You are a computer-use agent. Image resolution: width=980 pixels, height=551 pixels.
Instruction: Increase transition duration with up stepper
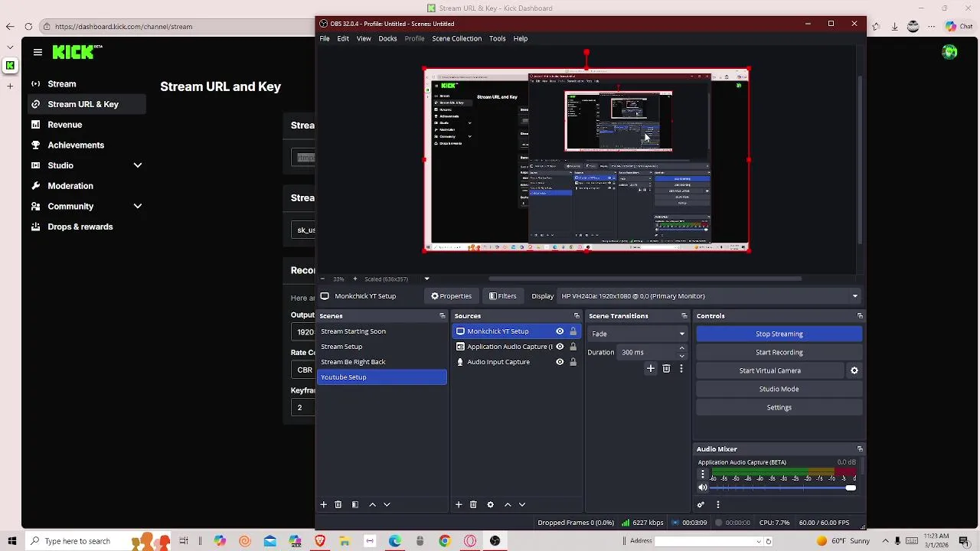[x=681, y=349]
